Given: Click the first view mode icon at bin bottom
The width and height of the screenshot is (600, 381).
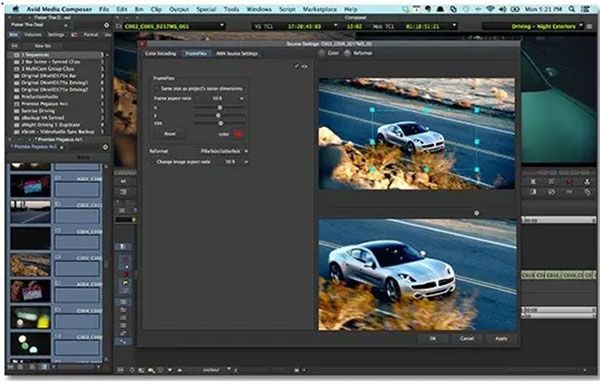Looking at the screenshot, I should coord(11,367).
